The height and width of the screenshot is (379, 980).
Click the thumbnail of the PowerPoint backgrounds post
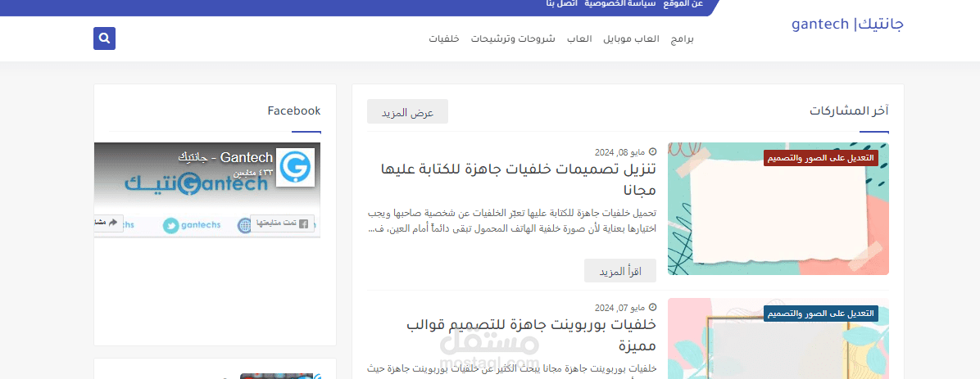click(x=778, y=338)
